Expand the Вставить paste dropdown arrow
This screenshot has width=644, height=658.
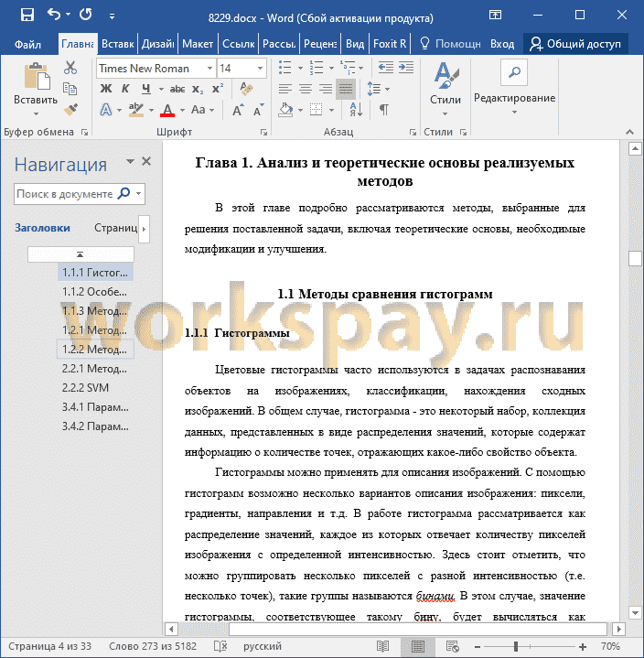[x=36, y=114]
